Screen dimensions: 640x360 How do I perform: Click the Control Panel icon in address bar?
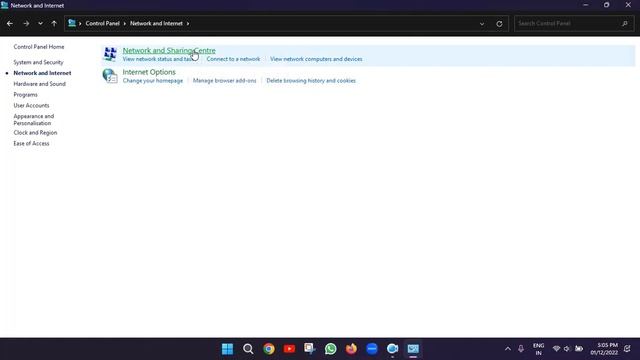pos(72,23)
